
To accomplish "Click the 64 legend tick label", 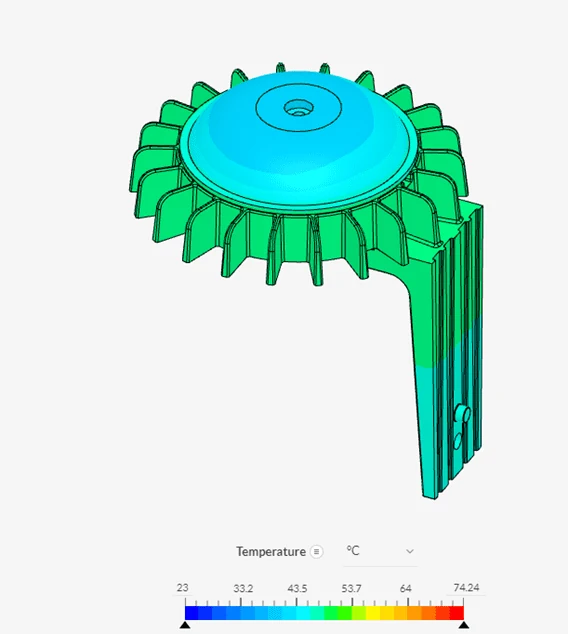I will point(406,589).
